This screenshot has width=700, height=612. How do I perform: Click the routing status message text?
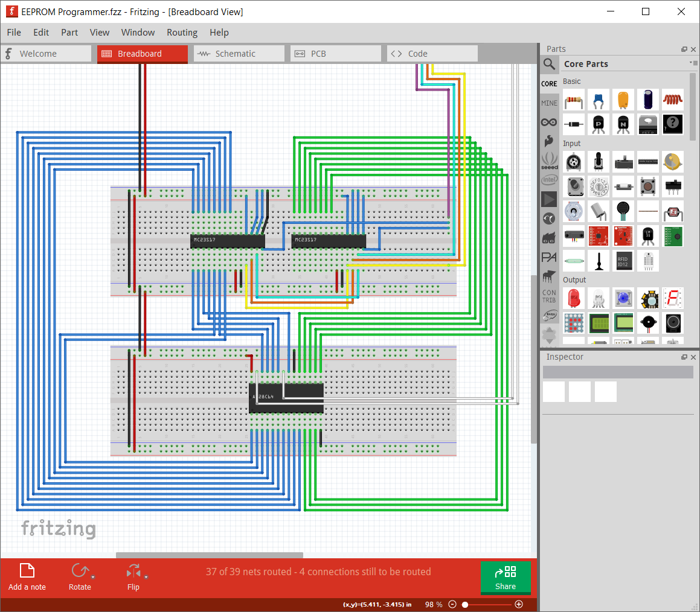point(318,572)
